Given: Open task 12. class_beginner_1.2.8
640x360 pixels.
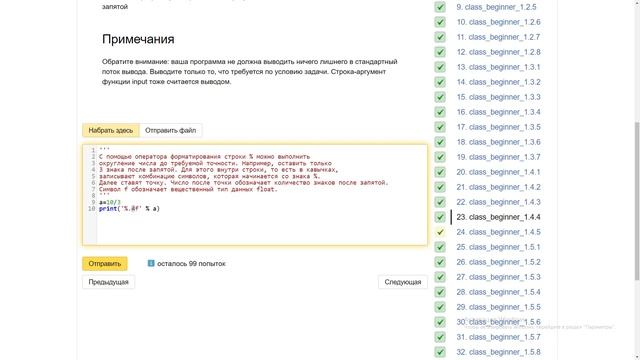Looking at the screenshot, I should point(498,52).
